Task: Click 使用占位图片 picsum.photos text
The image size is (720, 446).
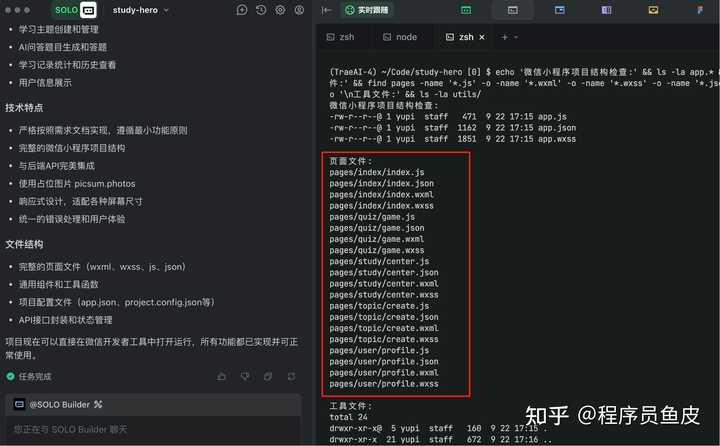Action: coord(77,184)
